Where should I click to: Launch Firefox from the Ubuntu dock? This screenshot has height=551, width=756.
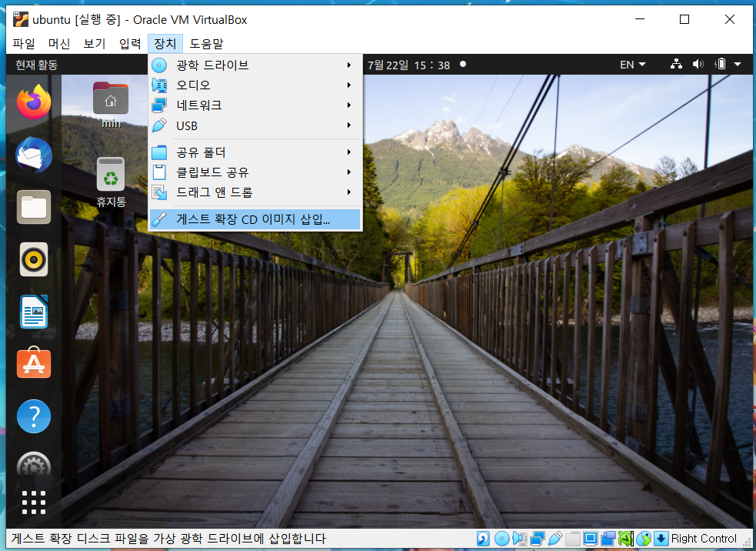pos(34,102)
